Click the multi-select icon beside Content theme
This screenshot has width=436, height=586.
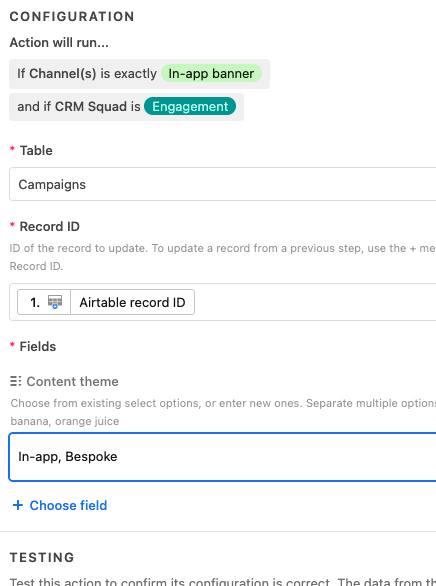(16, 381)
